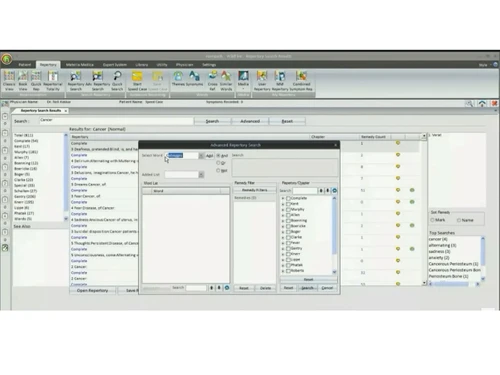Open the Themes tool
Screen dimensions: 500x375
(x=178, y=79)
